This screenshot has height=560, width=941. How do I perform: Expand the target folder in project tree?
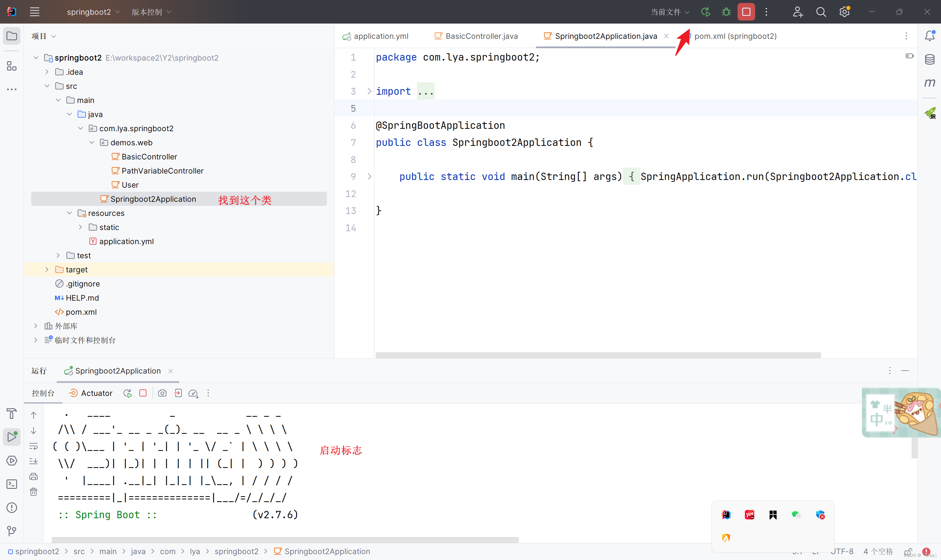coord(47,269)
